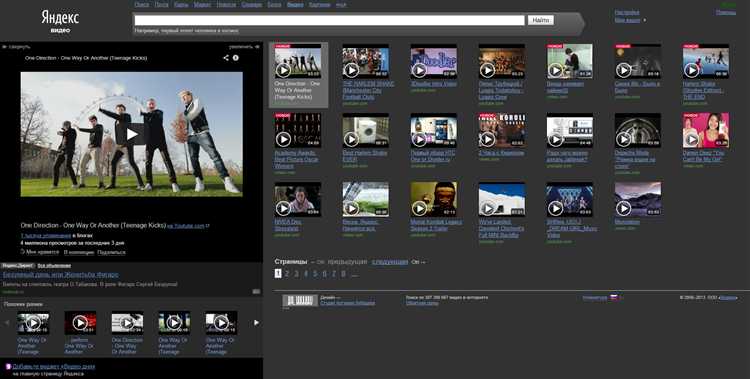Open Маркет in the top navigation
The height and width of the screenshot is (379, 750).
tap(202, 4)
